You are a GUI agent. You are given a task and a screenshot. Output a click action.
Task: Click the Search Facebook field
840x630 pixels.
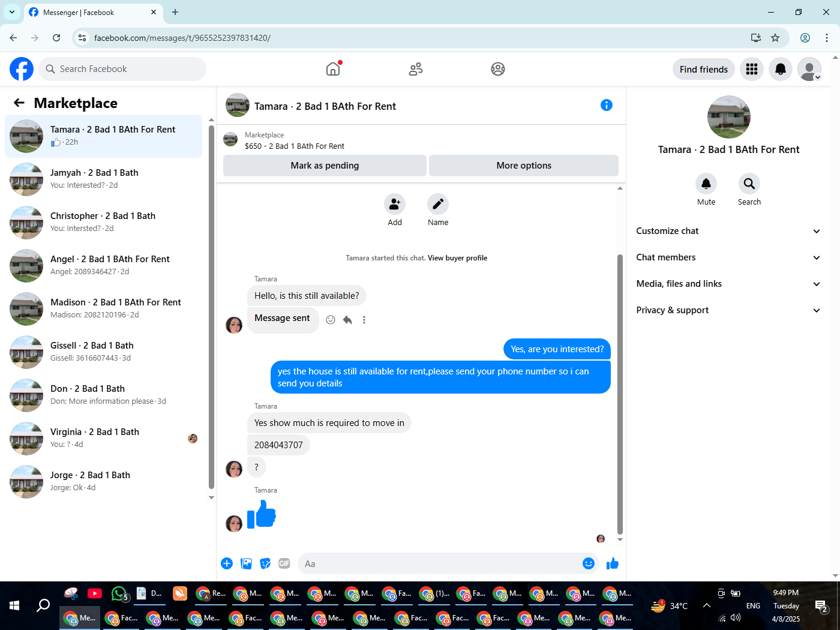click(x=122, y=69)
